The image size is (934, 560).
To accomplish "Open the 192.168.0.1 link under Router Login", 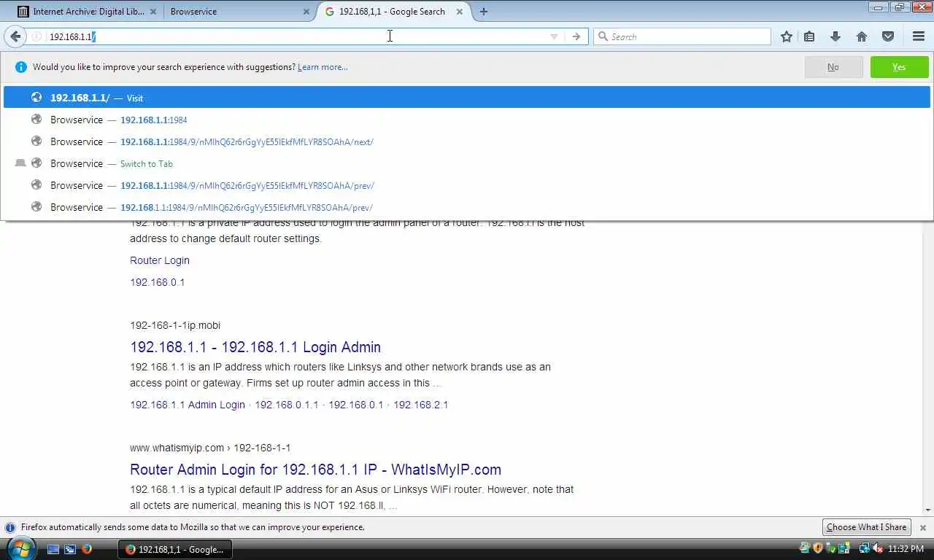I will [x=157, y=282].
